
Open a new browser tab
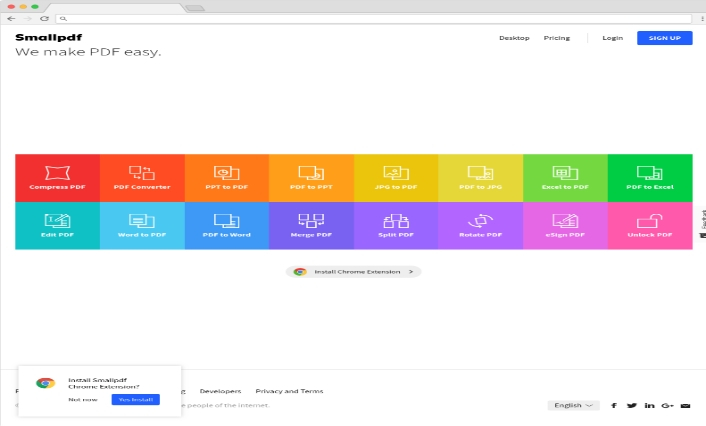tap(195, 8)
